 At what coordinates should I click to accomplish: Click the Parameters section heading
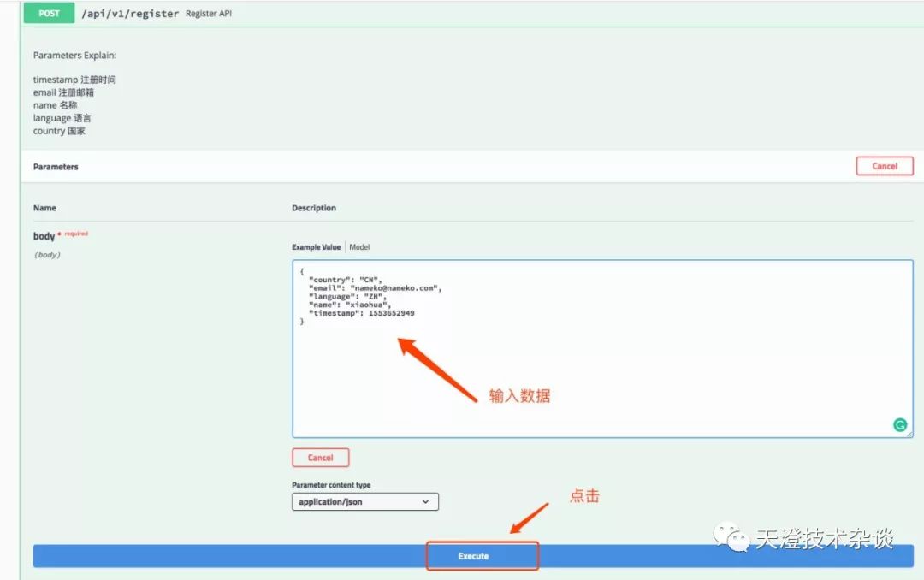pyautogui.click(x=56, y=167)
